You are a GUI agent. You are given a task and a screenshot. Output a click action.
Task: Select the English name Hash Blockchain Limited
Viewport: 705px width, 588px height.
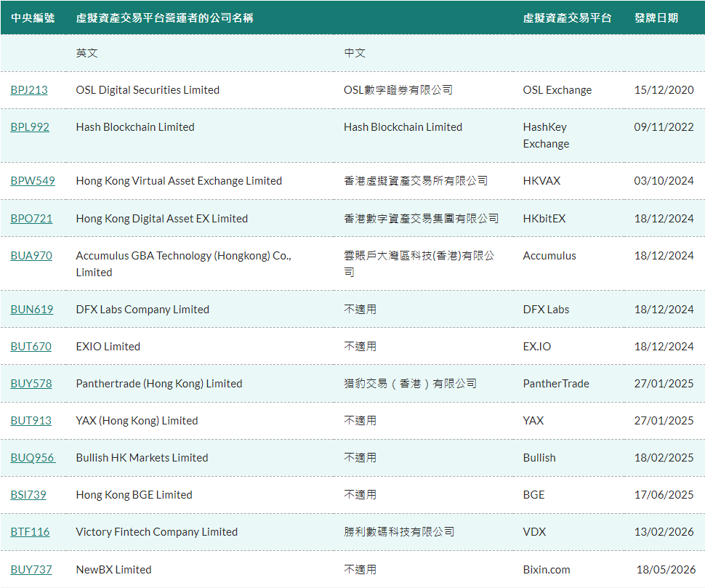click(135, 127)
